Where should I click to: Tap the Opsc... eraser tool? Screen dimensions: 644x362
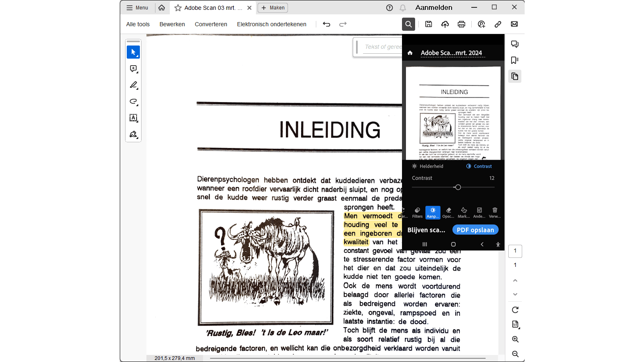click(448, 213)
